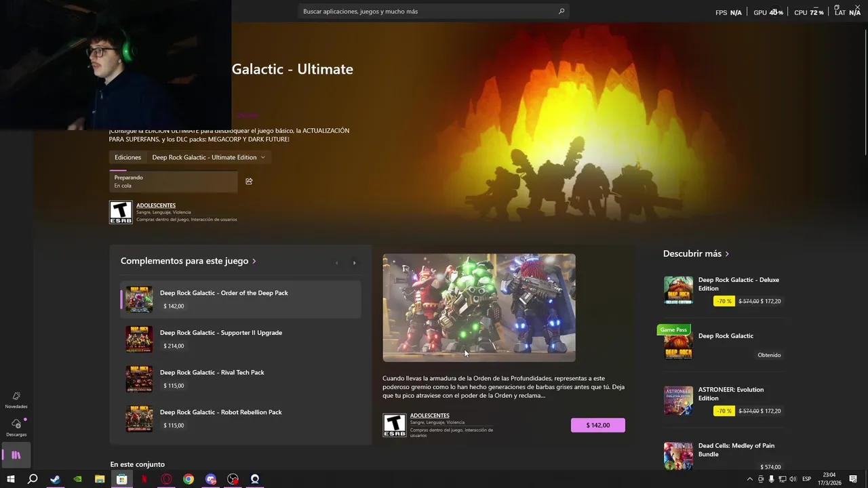Show hidden system tray icons
Viewport: 868px width, 488px height.
click(749, 479)
